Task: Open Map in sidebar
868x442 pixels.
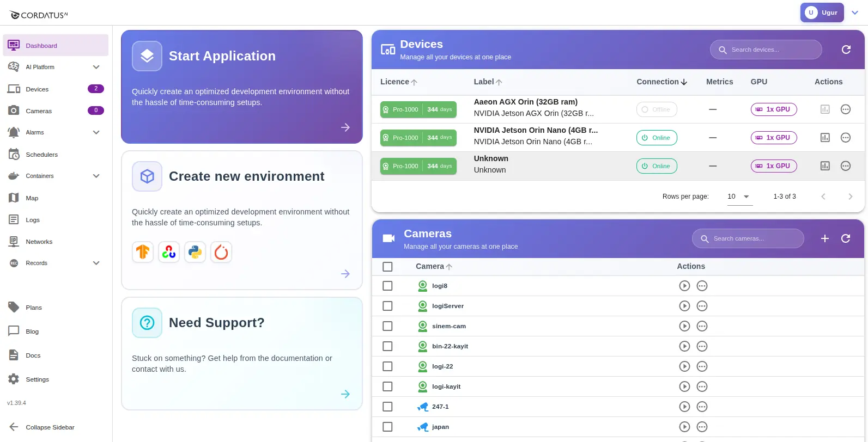Action: [x=56, y=198]
